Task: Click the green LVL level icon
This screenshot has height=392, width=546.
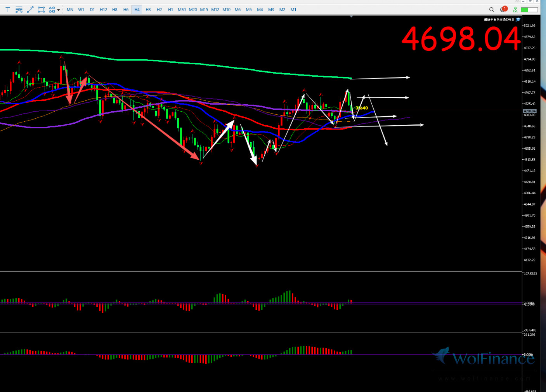Action: click(x=515, y=10)
